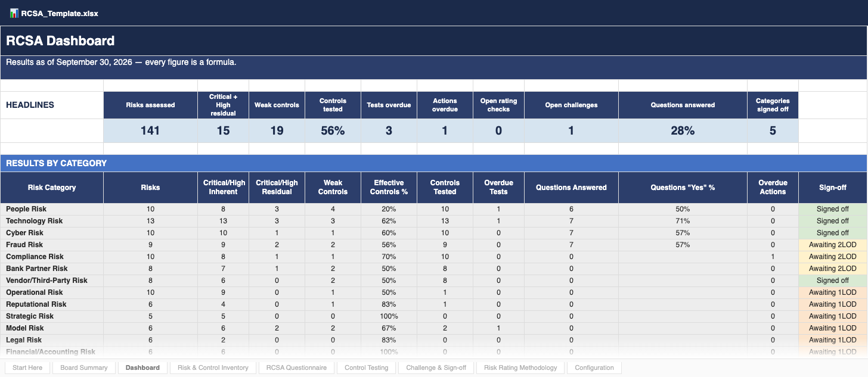
Task: Select the Categories signed off value 5
Action: click(x=773, y=130)
